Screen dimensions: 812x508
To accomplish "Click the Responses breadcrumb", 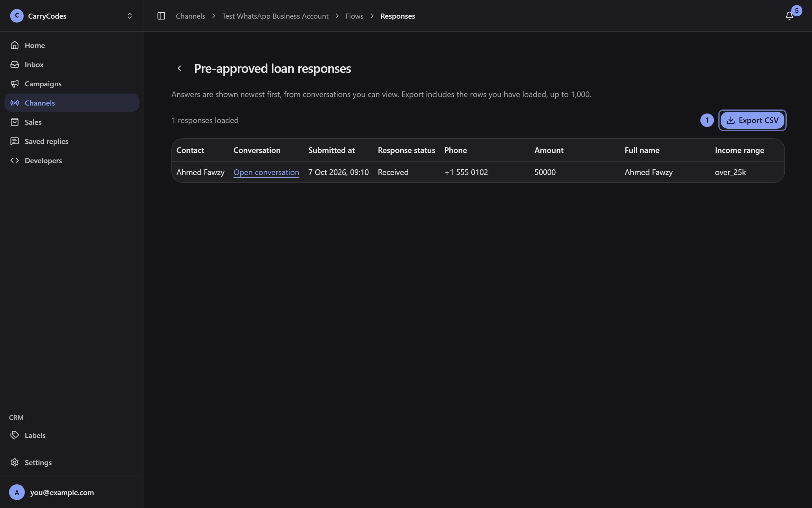I will point(398,16).
